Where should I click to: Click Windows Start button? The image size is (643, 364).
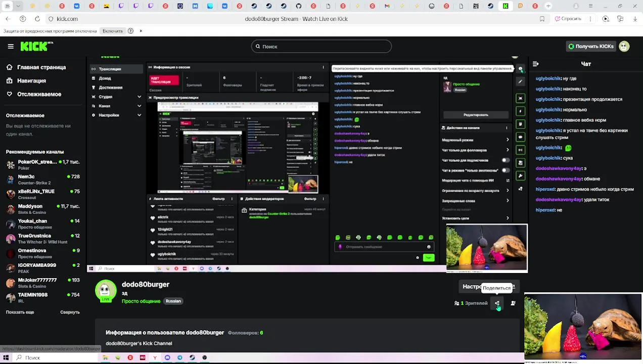(6, 357)
